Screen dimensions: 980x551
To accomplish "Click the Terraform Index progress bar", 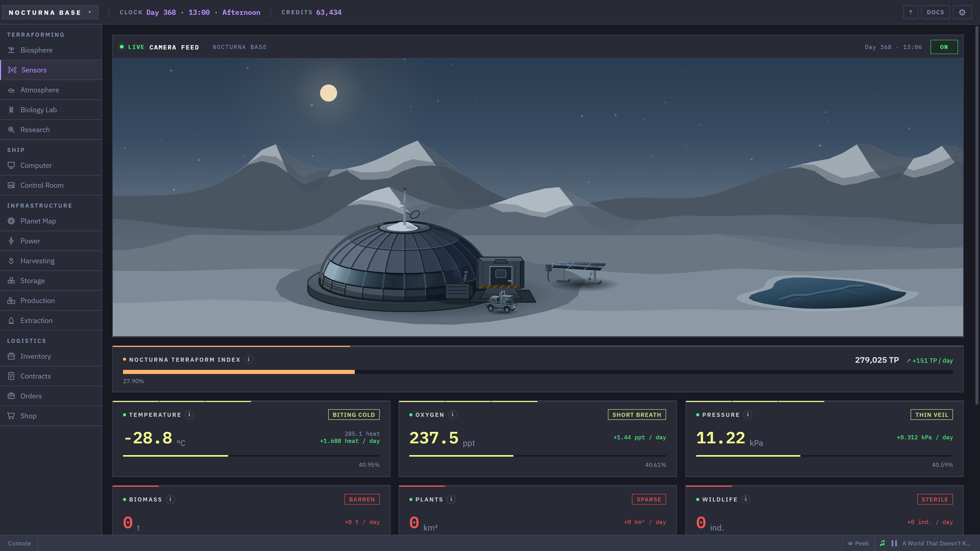I will (537, 372).
